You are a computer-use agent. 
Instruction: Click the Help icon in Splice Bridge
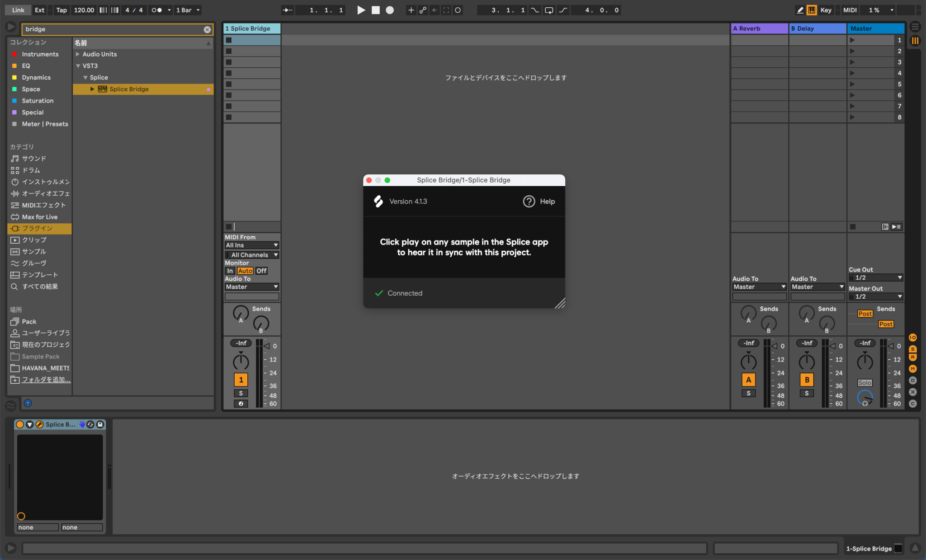529,202
